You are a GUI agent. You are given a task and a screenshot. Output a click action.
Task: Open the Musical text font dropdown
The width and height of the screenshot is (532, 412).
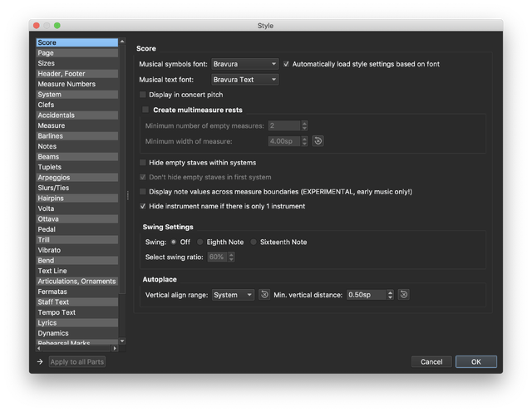click(x=244, y=80)
